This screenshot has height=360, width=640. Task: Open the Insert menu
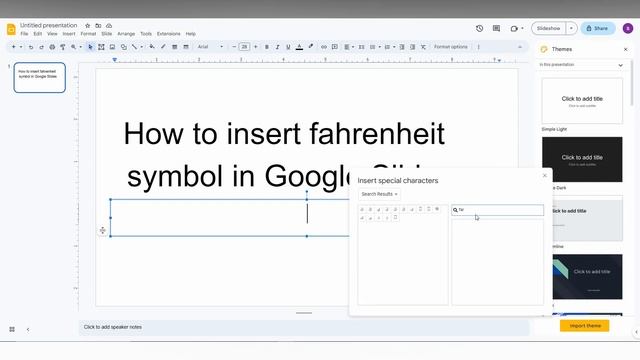(69, 34)
